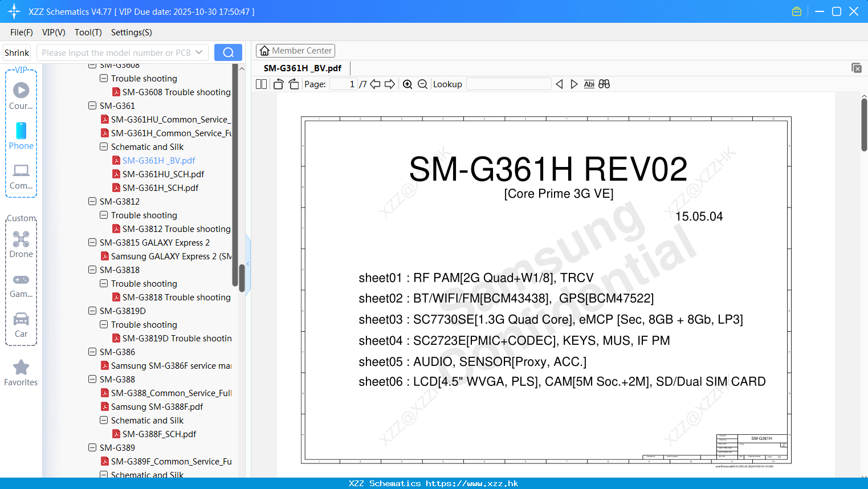
Task: Open the VIP(V) menu
Action: coord(54,32)
